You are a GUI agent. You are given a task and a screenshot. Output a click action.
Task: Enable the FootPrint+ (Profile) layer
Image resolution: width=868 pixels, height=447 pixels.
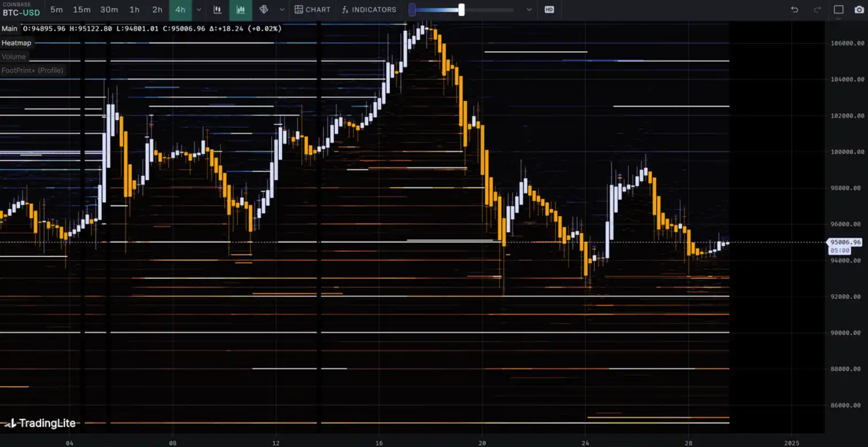(32, 71)
